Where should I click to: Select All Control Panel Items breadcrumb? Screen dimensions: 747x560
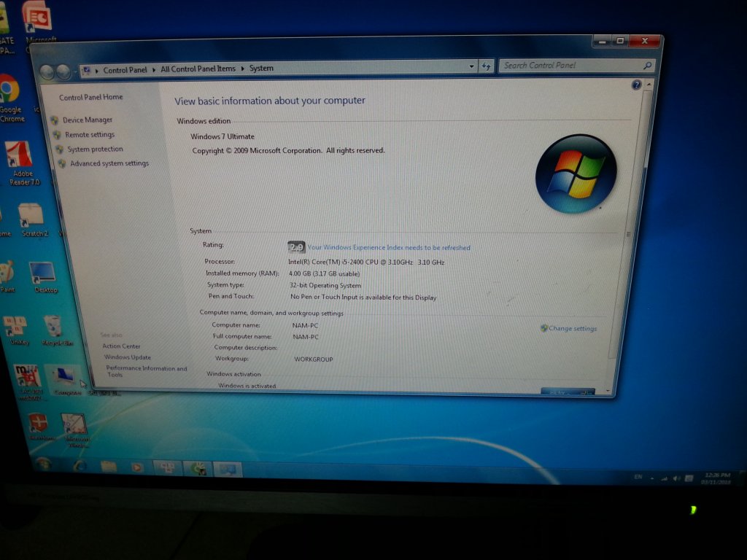pos(198,69)
